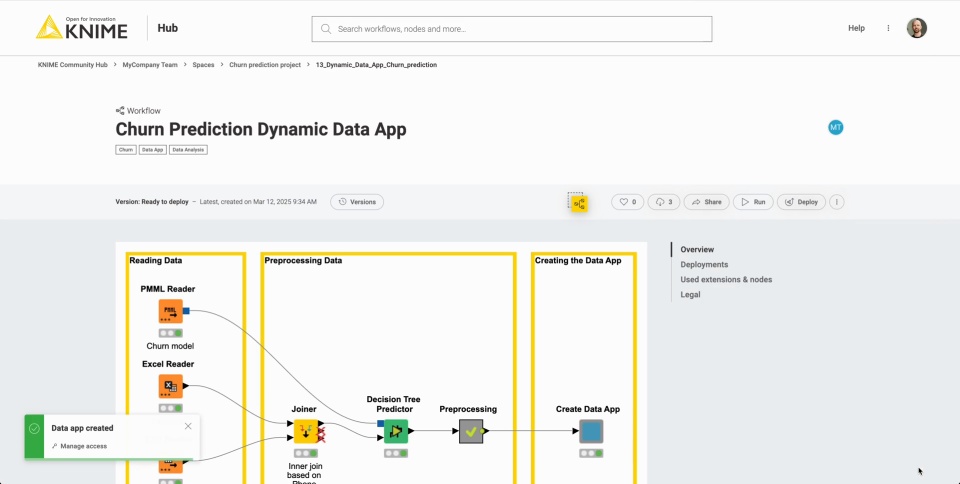
Task: Open the header three-dot menu
Action: [x=888, y=28]
